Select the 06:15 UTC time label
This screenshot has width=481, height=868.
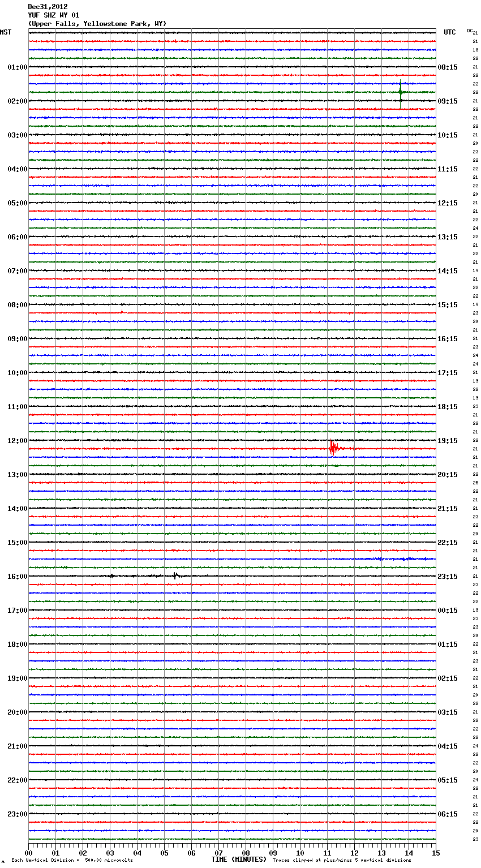(448, 814)
